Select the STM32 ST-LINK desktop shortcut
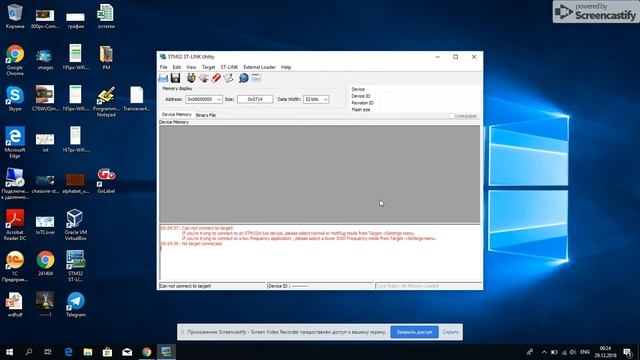This screenshot has width=640, height=360. (x=76, y=266)
